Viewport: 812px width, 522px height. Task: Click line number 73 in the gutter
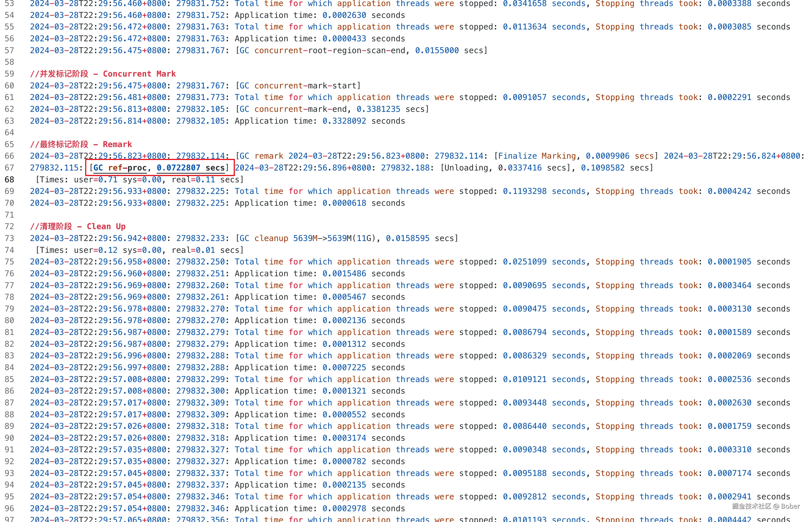(x=9, y=238)
